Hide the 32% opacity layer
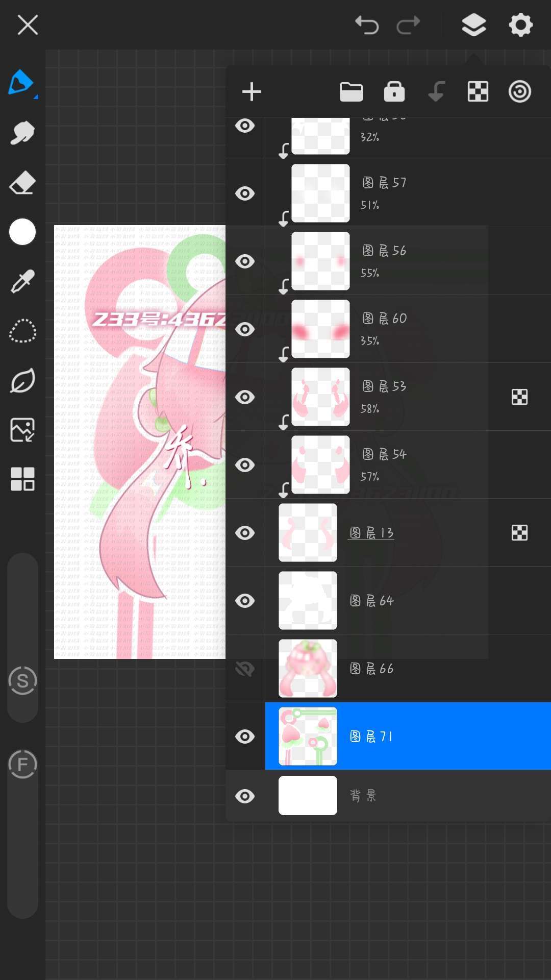This screenshot has width=551, height=980. coord(245,126)
